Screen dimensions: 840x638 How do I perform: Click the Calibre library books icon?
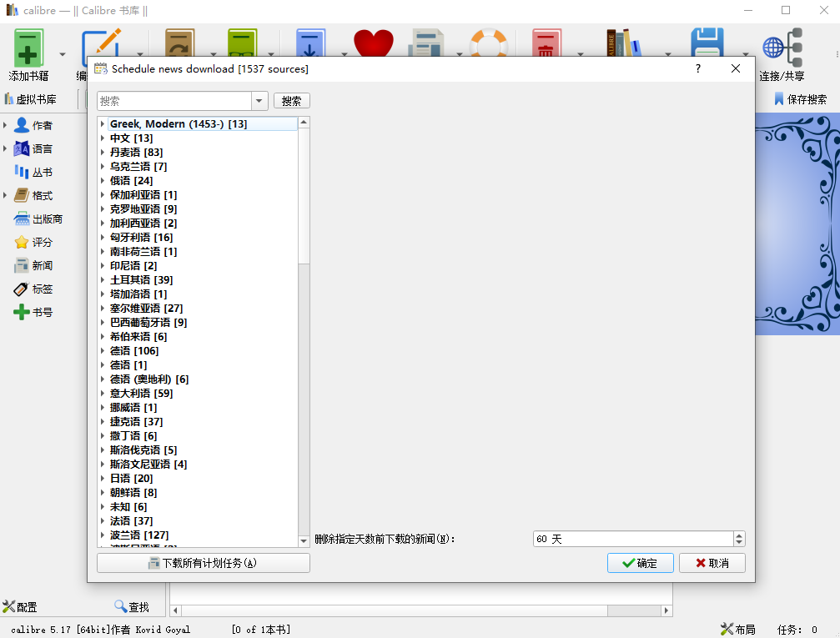click(624, 43)
